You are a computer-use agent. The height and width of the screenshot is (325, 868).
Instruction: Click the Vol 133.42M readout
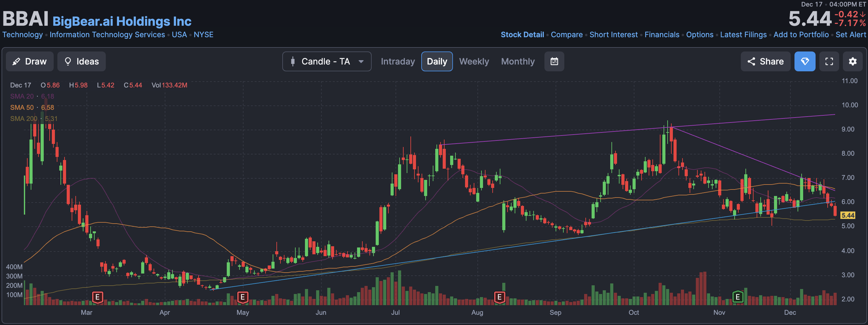[169, 85]
